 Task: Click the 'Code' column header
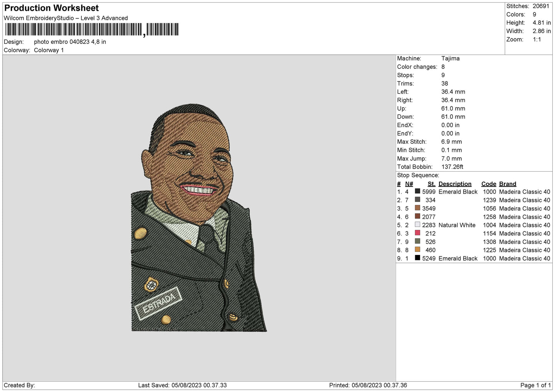489,184
